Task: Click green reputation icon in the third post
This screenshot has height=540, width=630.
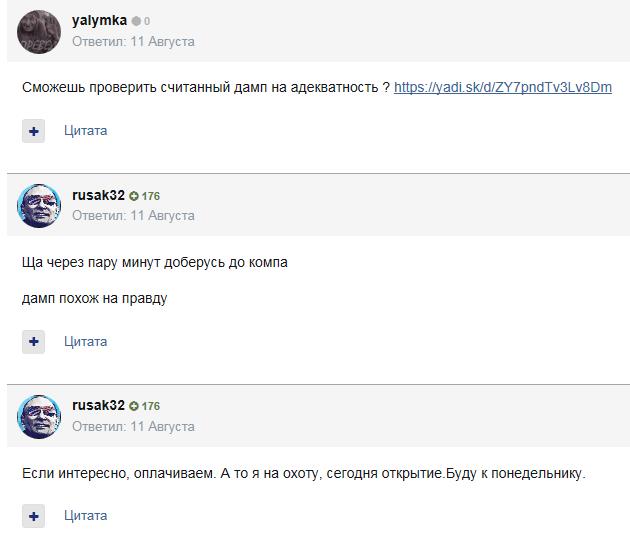Action: 134,407
